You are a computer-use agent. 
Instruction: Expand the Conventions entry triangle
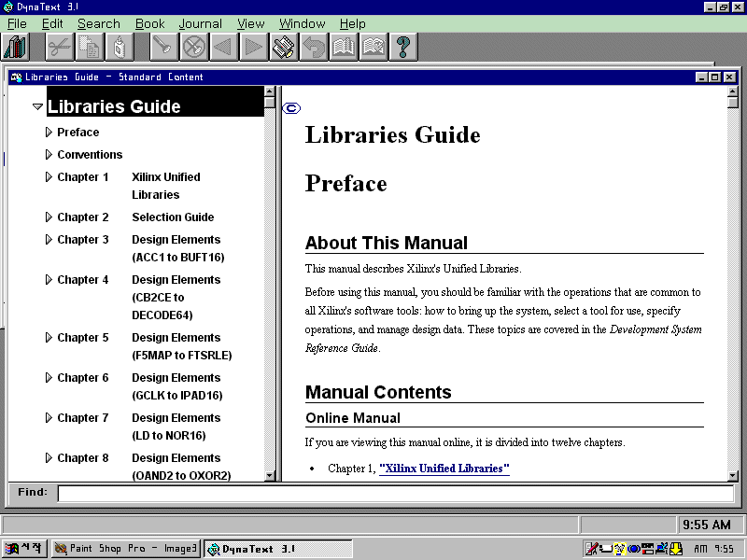[x=49, y=154]
